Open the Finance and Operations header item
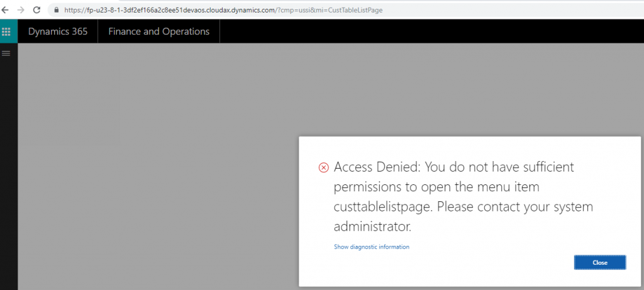The image size is (644, 290). 159,31
